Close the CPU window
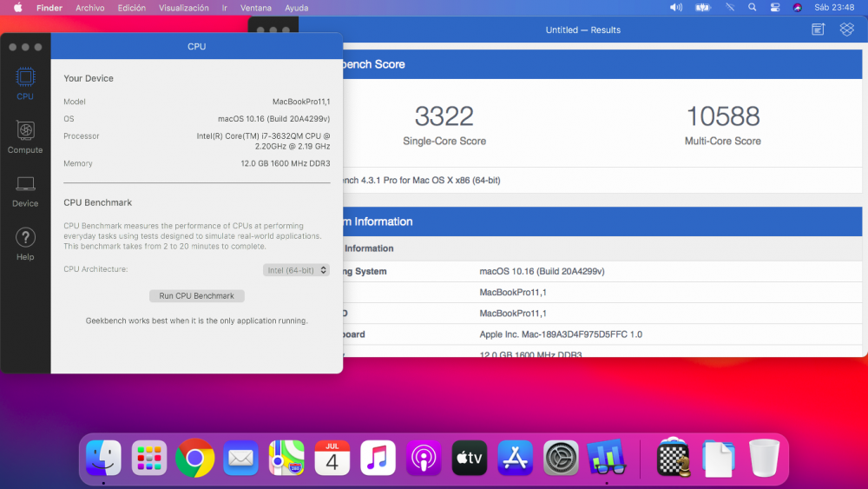The image size is (868, 489). coord(13,47)
